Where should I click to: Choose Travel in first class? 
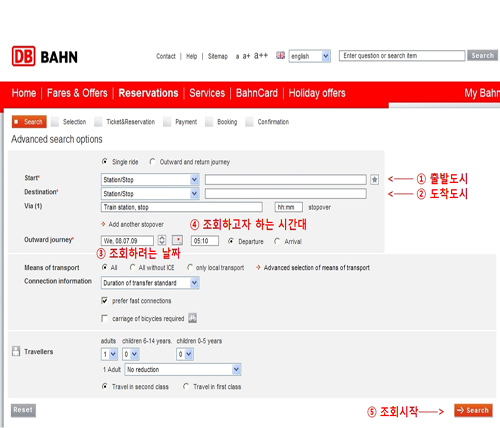pyautogui.click(x=186, y=386)
